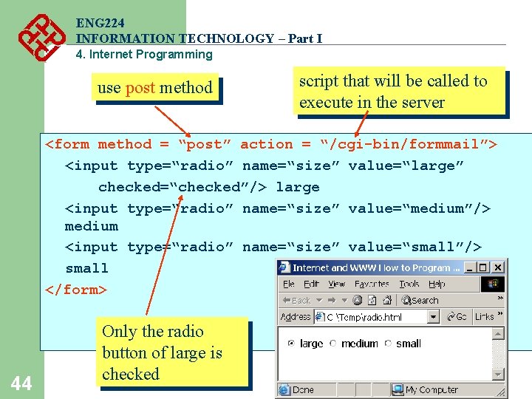Click the Windows logo throbber
532x399 pixels.
[493, 284]
